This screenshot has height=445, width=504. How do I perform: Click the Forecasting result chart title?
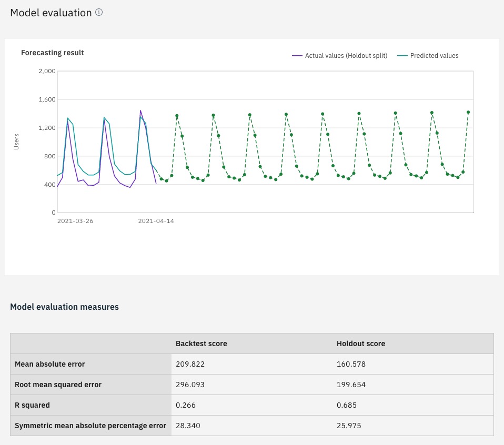point(53,53)
